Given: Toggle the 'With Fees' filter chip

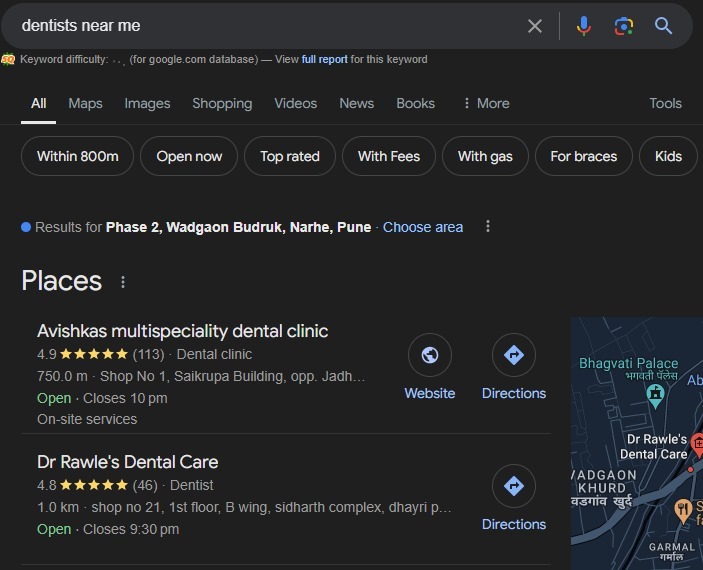Looking at the screenshot, I should [x=389, y=156].
